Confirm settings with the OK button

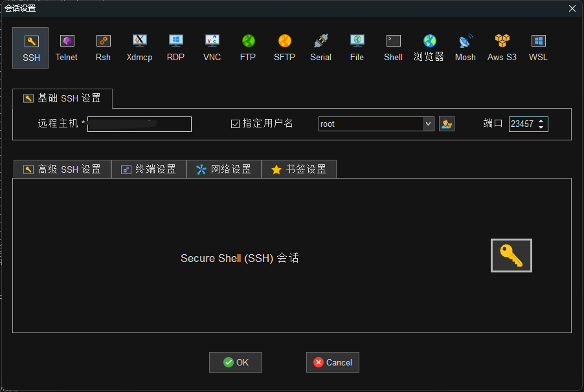coord(235,362)
